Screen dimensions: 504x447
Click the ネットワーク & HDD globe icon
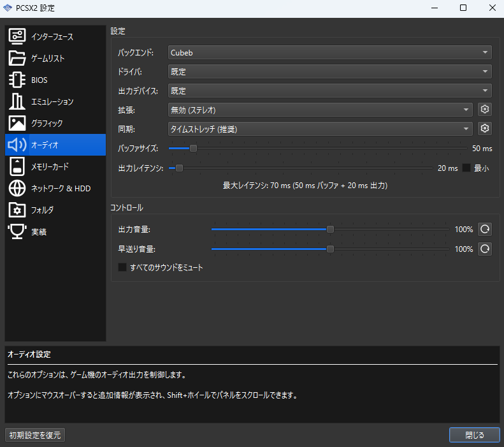pos(17,189)
